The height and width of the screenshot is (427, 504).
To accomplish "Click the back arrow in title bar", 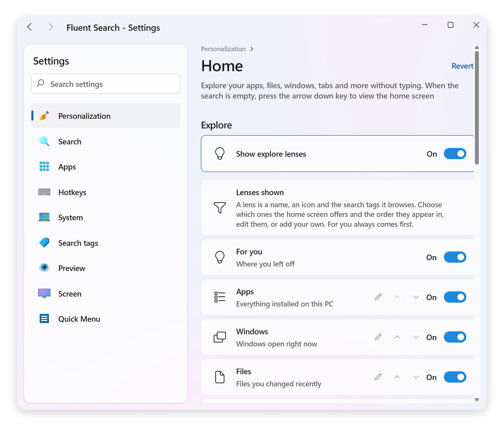I will click(x=30, y=27).
